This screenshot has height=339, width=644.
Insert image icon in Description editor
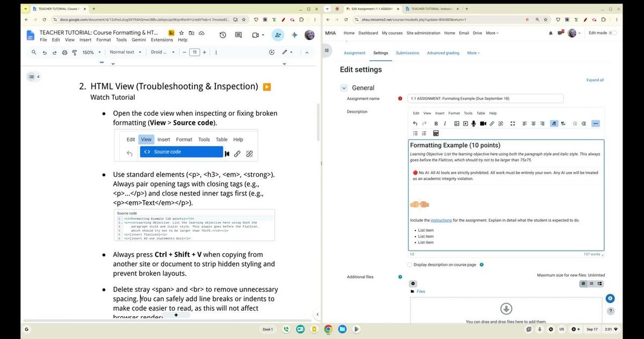[457, 123]
